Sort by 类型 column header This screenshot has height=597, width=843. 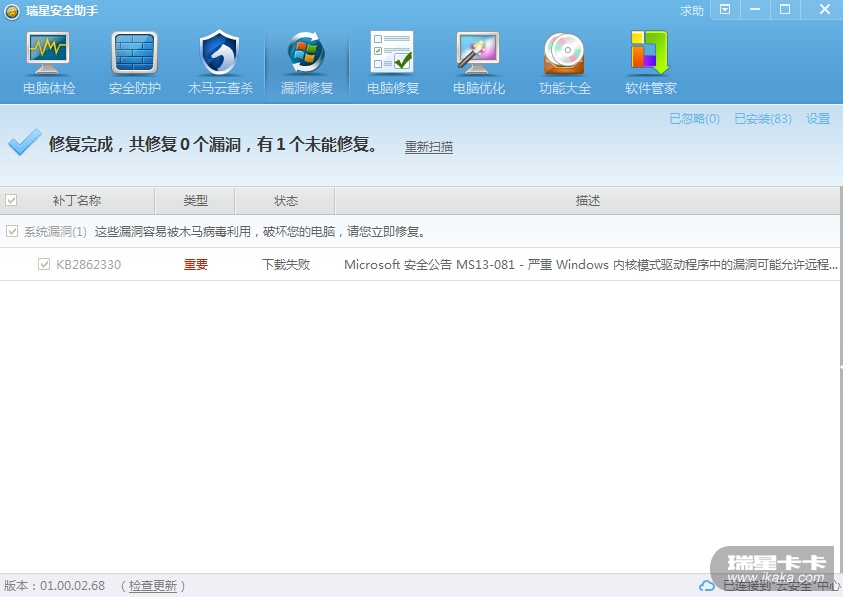(x=195, y=201)
